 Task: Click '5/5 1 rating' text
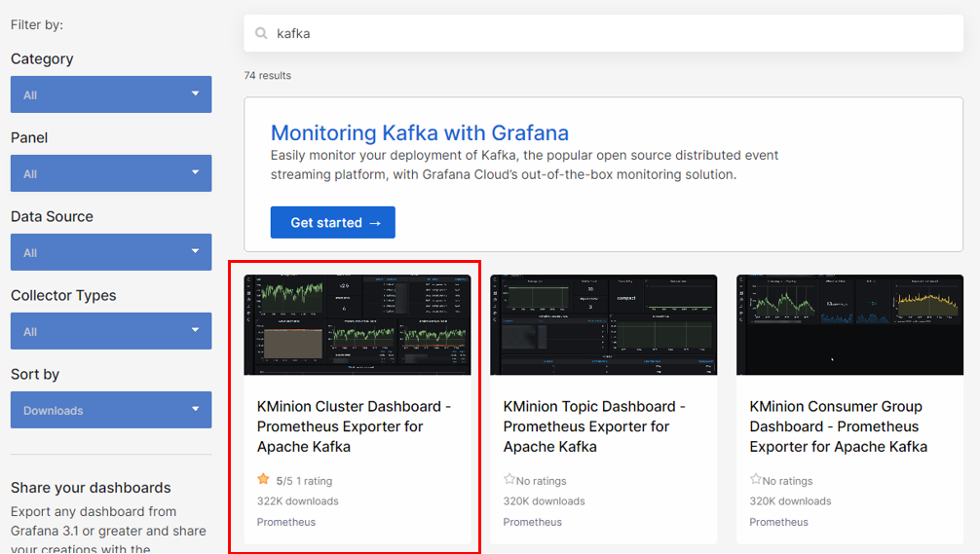click(x=304, y=481)
